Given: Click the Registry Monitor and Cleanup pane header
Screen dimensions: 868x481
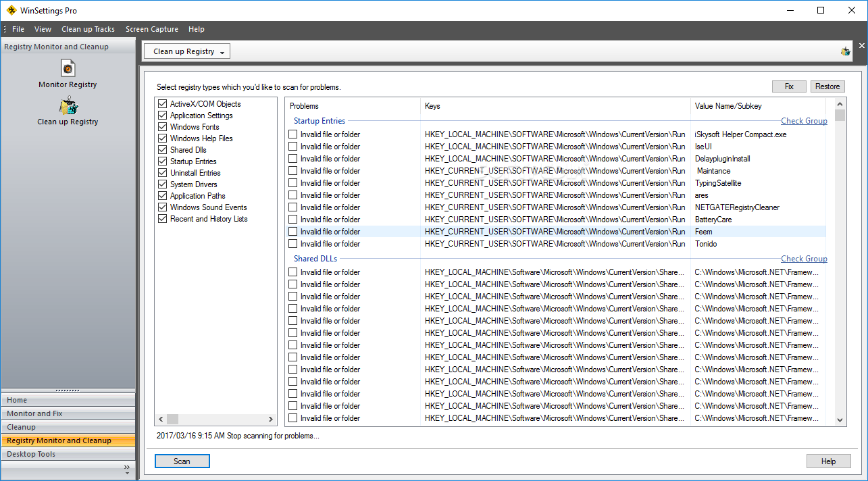Looking at the screenshot, I should pyautogui.click(x=68, y=47).
